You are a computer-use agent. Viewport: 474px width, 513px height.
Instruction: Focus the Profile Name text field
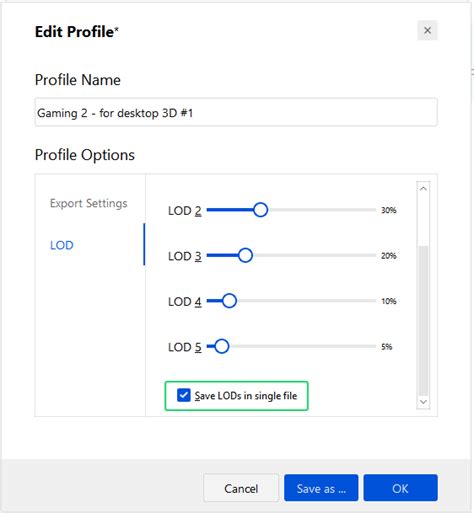[236, 112]
